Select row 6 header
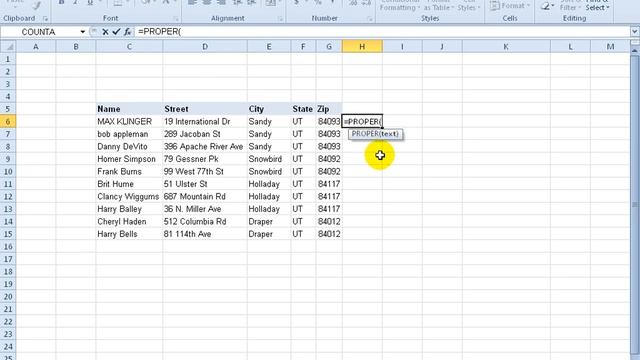 [8, 122]
